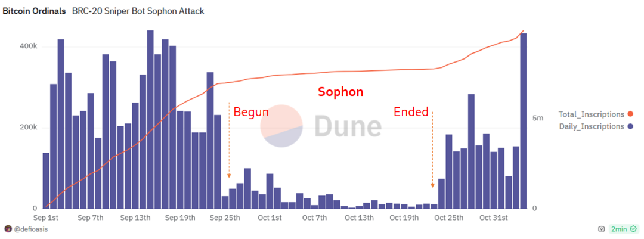Open the defioasis avatar picture

point(8,229)
